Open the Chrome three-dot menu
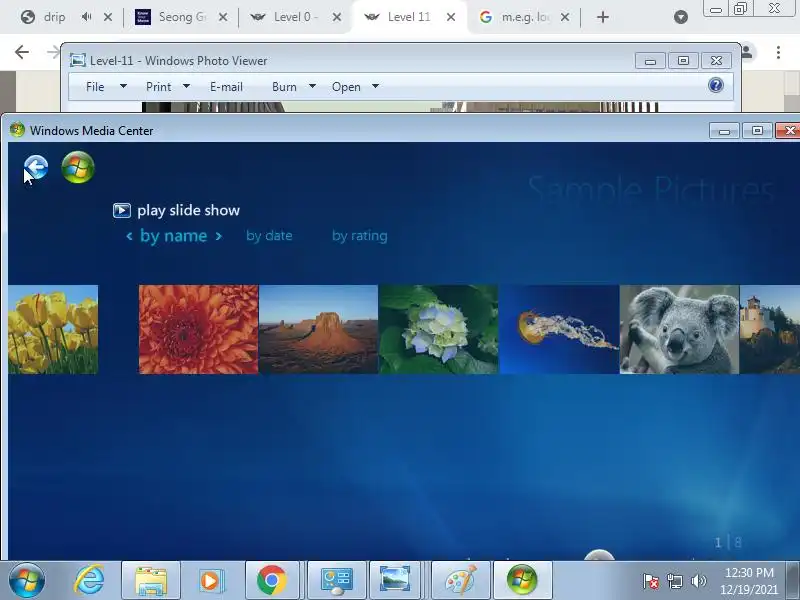Viewport: 800px width, 600px height. [x=778, y=52]
